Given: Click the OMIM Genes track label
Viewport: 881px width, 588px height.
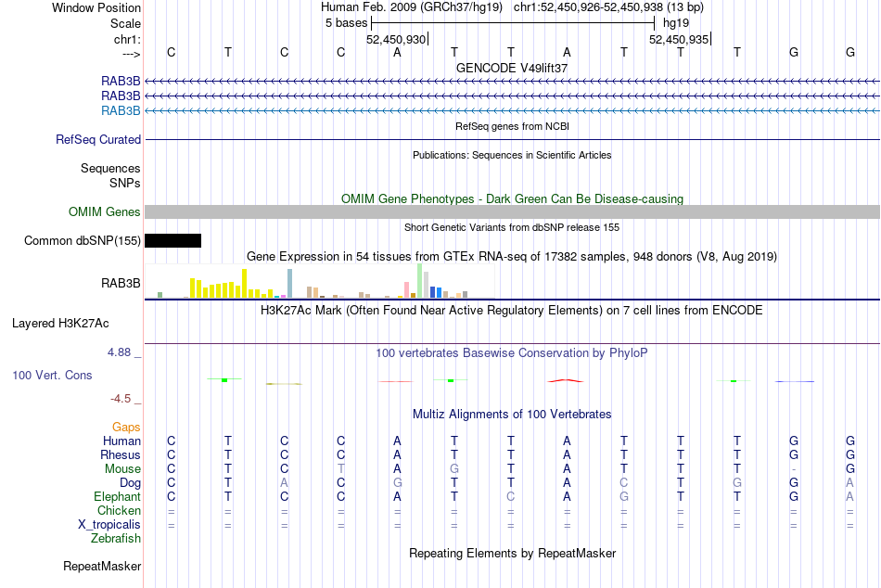Looking at the screenshot, I should point(105,212).
